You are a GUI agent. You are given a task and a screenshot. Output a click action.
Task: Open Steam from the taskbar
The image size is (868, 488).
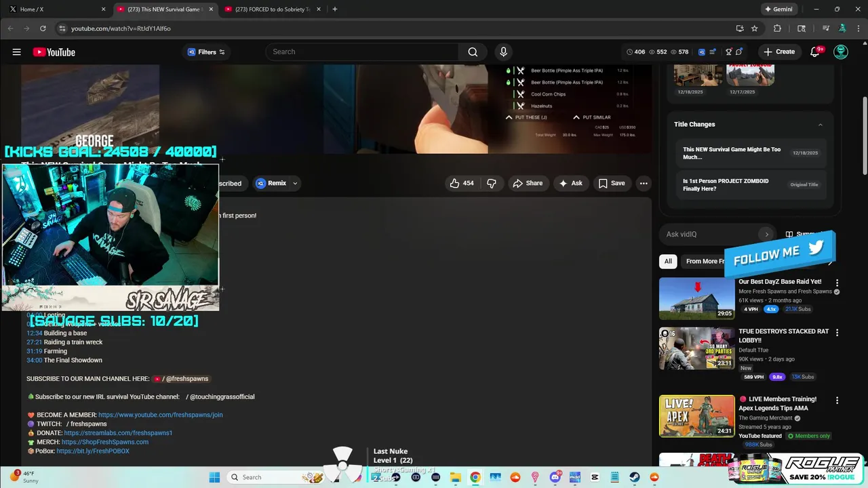coord(635,477)
